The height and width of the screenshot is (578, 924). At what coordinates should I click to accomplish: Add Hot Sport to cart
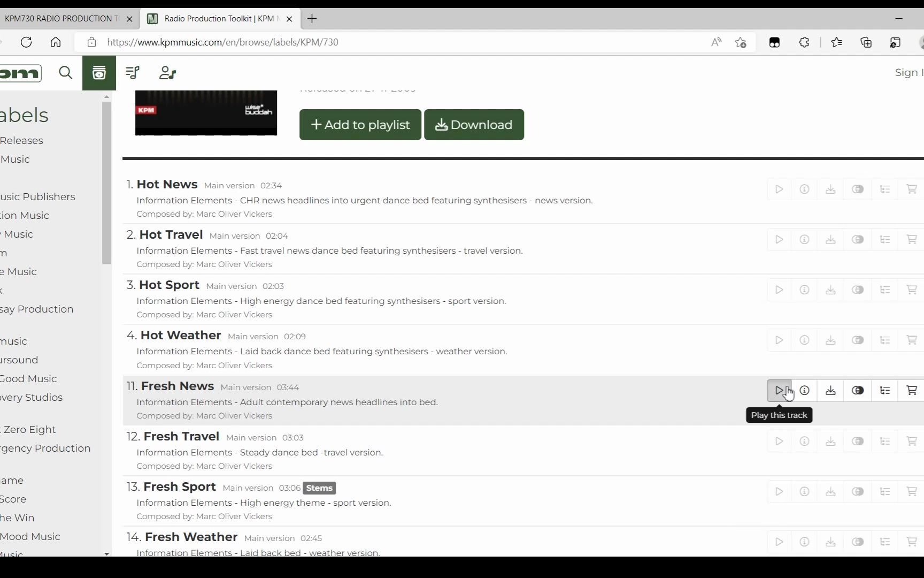point(912,290)
